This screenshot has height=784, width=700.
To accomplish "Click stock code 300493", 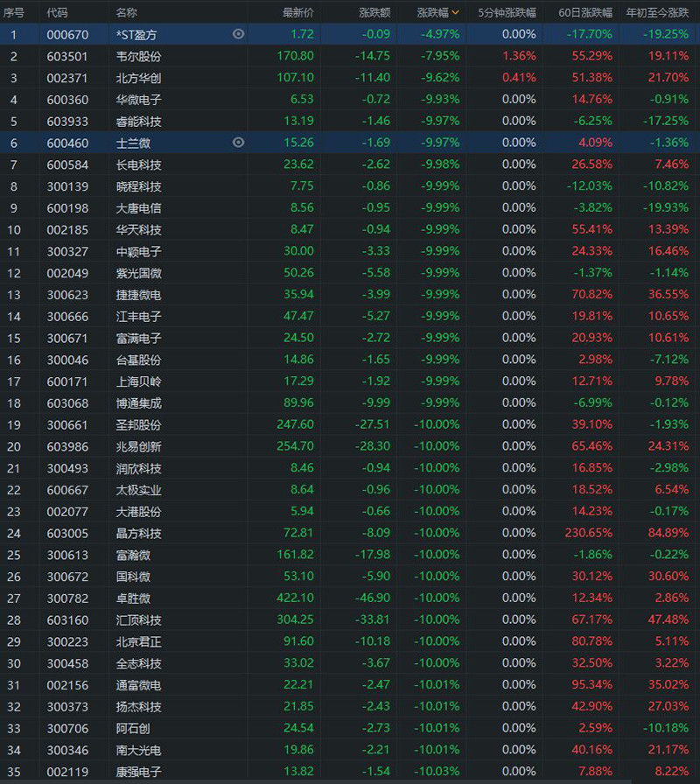I will (x=67, y=468).
